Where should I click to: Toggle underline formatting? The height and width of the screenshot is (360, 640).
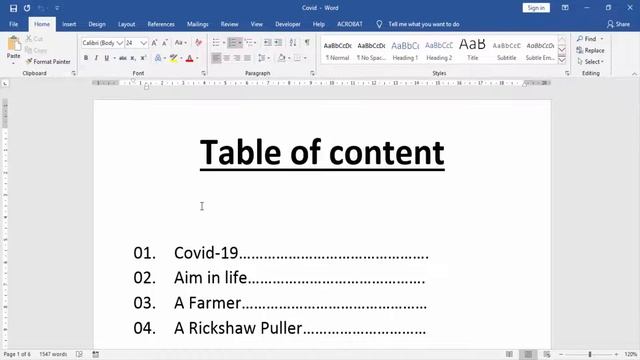(x=107, y=58)
